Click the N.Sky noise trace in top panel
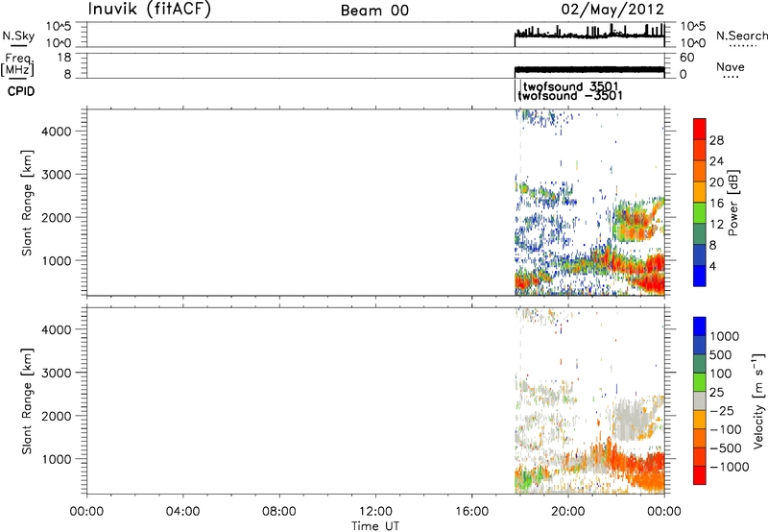 [589, 35]
